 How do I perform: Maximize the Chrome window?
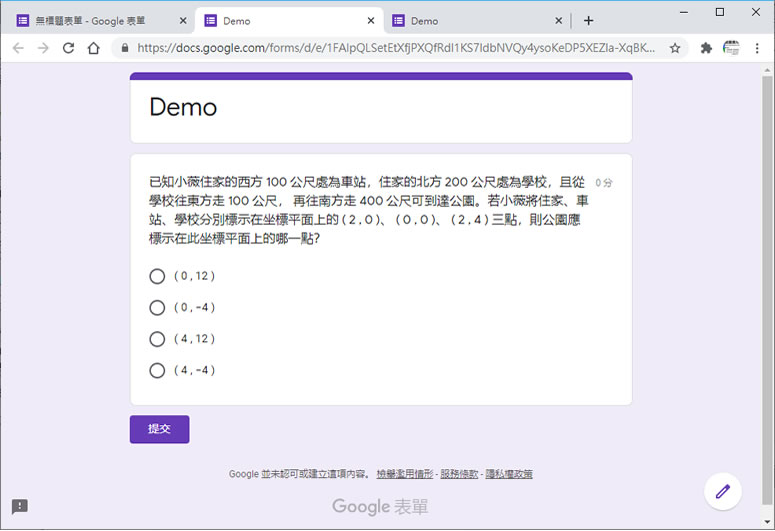click(720, 12)
